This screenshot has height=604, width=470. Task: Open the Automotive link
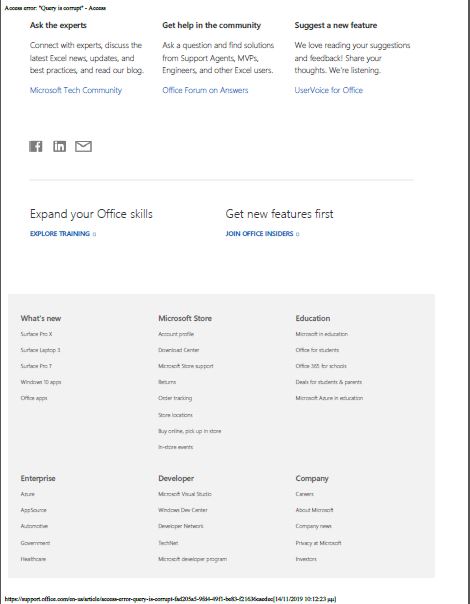(x=34, y=526)
